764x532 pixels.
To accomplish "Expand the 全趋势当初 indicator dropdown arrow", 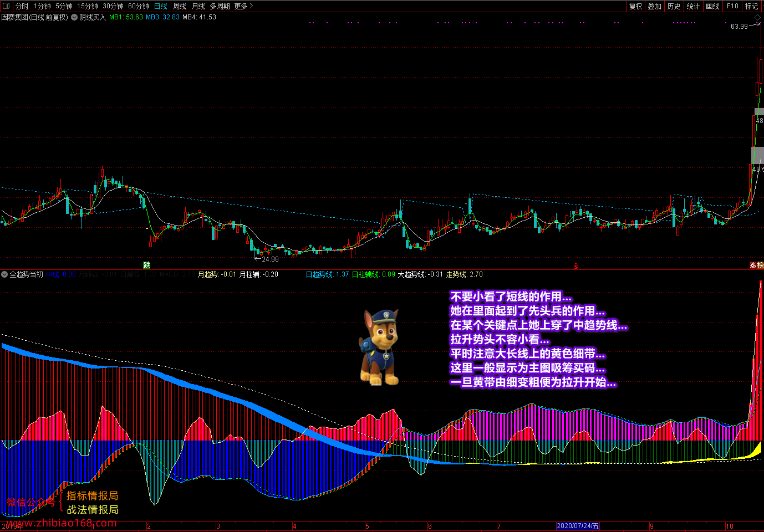I will click(x=4, y=274).
